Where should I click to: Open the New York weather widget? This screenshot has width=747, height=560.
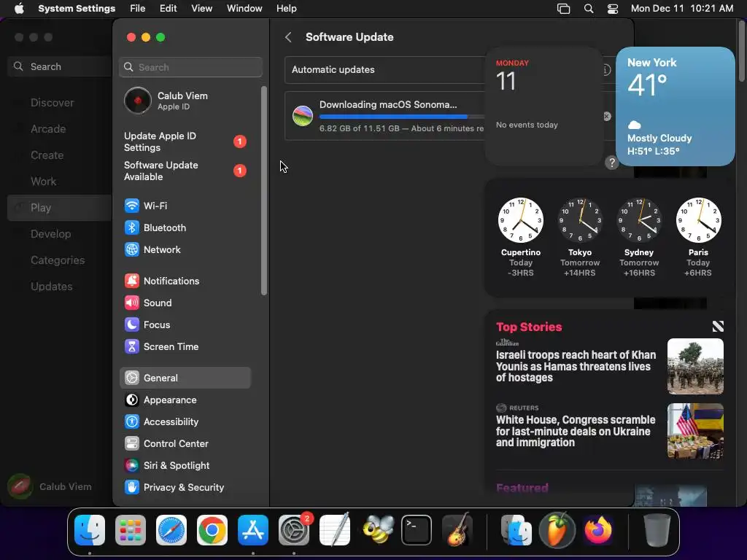tap(675, 106)
